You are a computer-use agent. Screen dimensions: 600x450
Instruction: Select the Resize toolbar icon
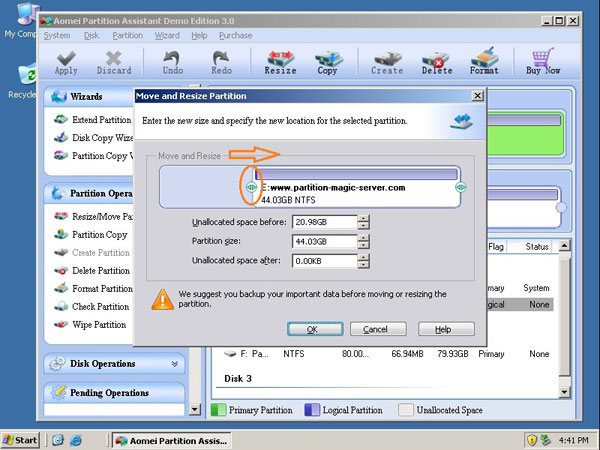point(280,60)
